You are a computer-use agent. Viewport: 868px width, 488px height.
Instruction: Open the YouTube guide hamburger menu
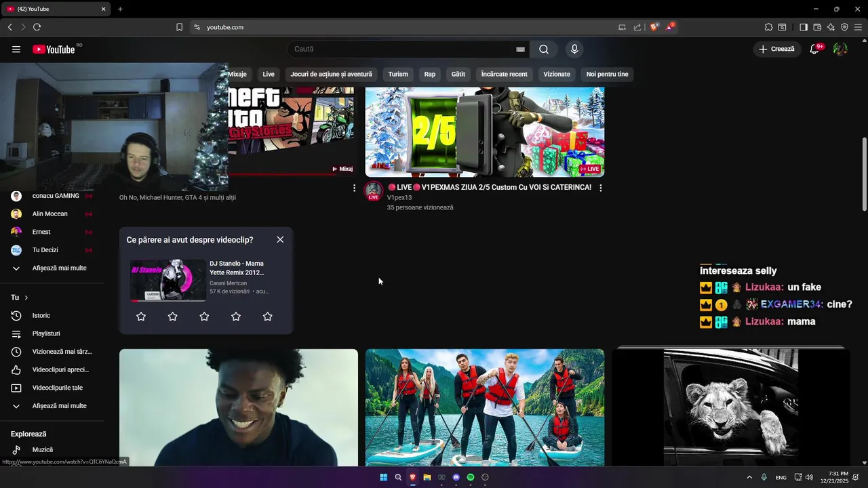(16, 49)
